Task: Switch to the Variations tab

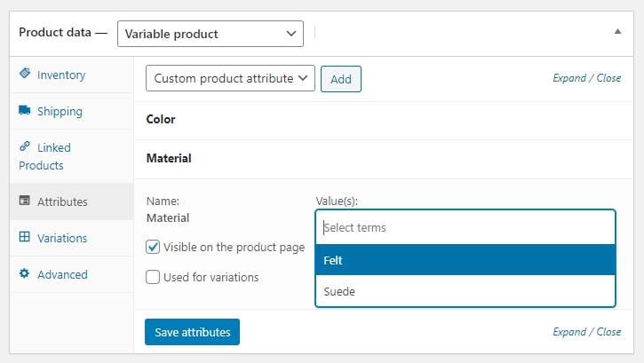Action: coord(62,238)
